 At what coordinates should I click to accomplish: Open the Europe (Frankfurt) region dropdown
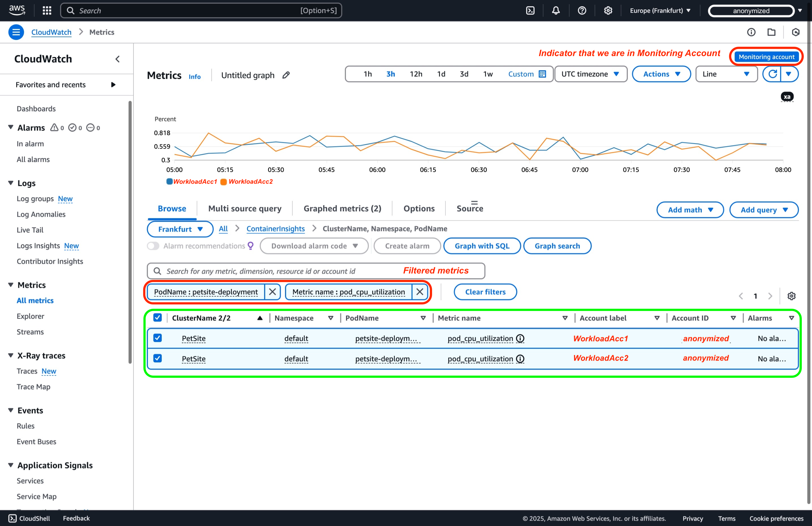click(660, 10)
